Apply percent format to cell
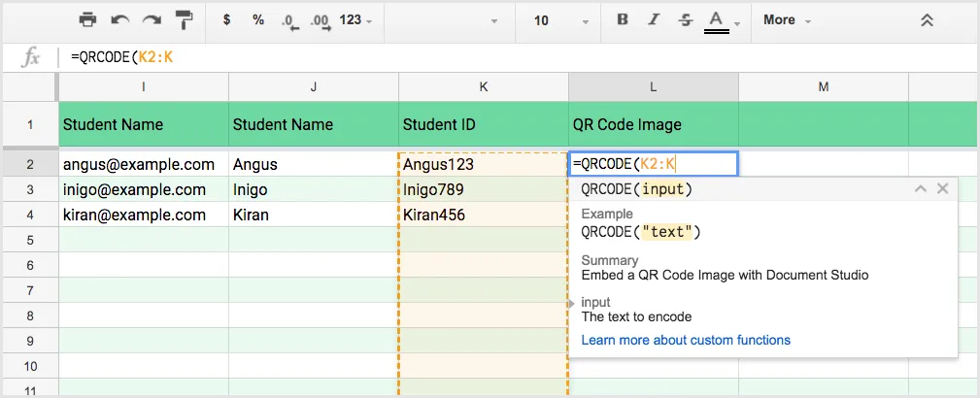The height and width of the screenshot is (398, 980). [x=257, y=20]
